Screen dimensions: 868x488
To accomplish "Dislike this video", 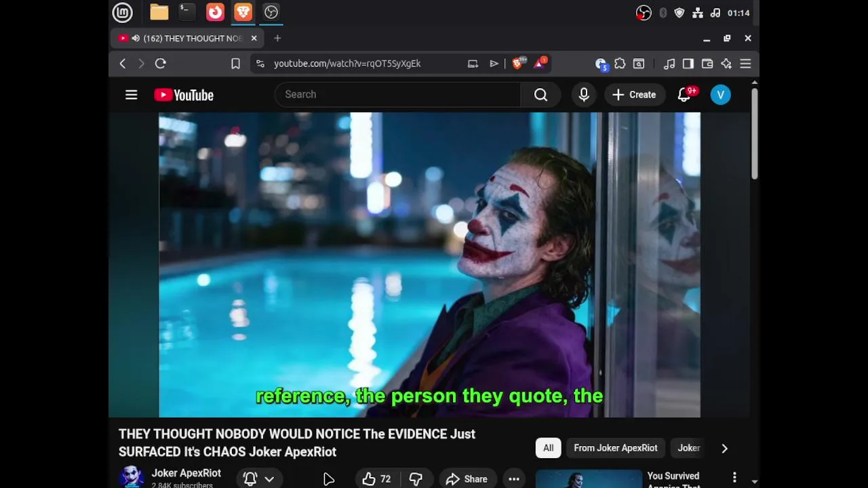I will (x=416, y=479).
